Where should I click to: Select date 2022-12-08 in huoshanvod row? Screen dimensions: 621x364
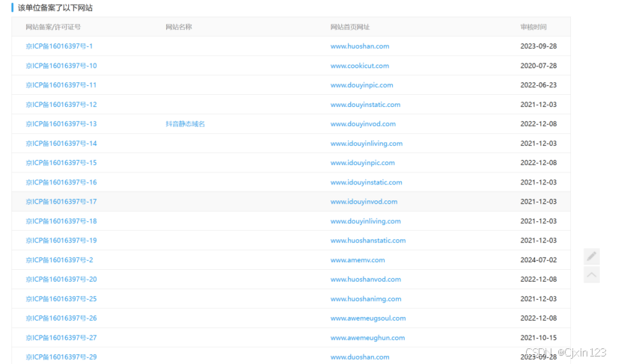point(539,280)
